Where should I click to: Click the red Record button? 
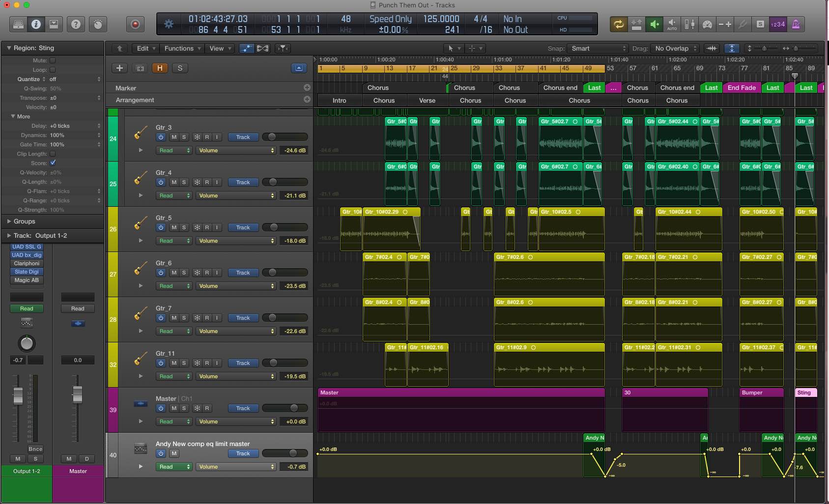[135, 24]
